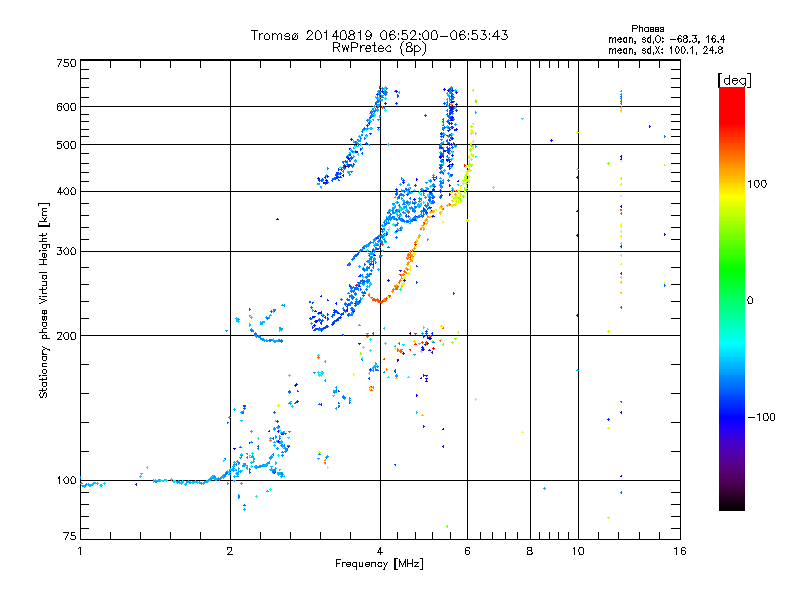Click the '500' y-axis tick label

point(66,144)
